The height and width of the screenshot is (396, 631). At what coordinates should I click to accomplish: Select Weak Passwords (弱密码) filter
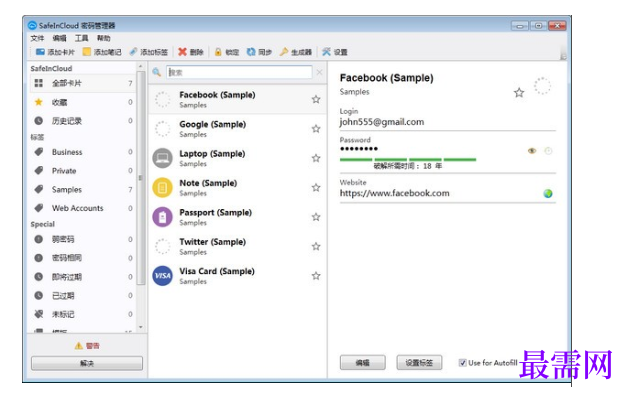[83, 239]
